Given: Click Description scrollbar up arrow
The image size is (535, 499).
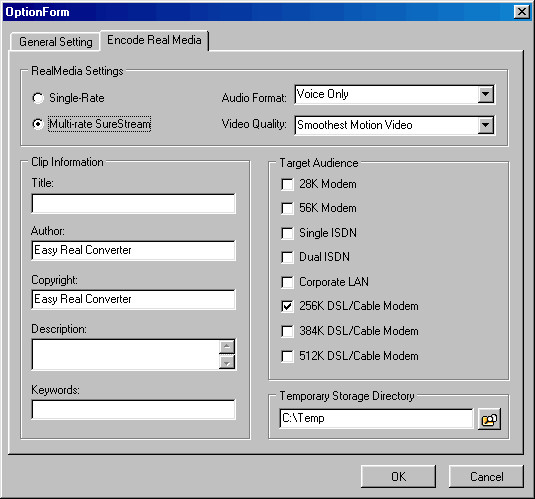Looking at the screenshot, I should tap(227, 347).
